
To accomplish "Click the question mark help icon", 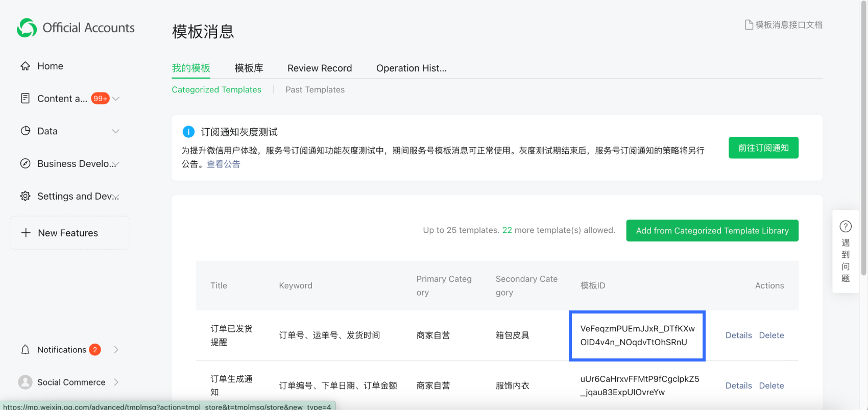I will (x=846, y=226).
